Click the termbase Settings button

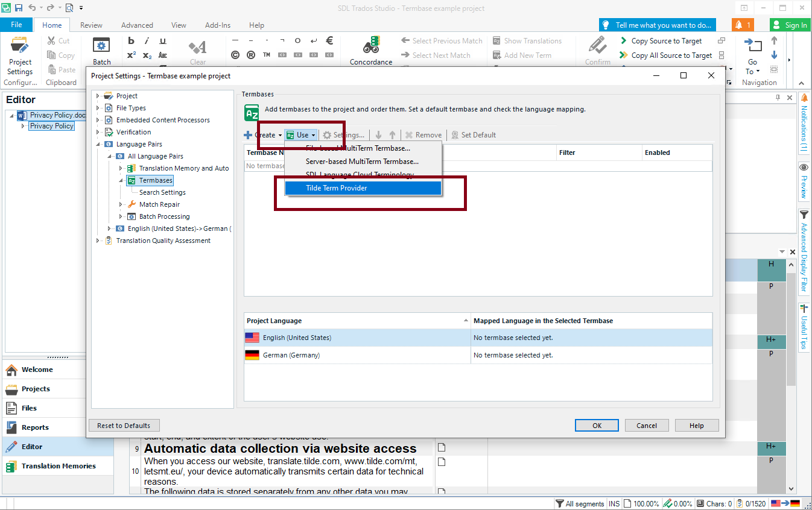click(x=343, y=135)
